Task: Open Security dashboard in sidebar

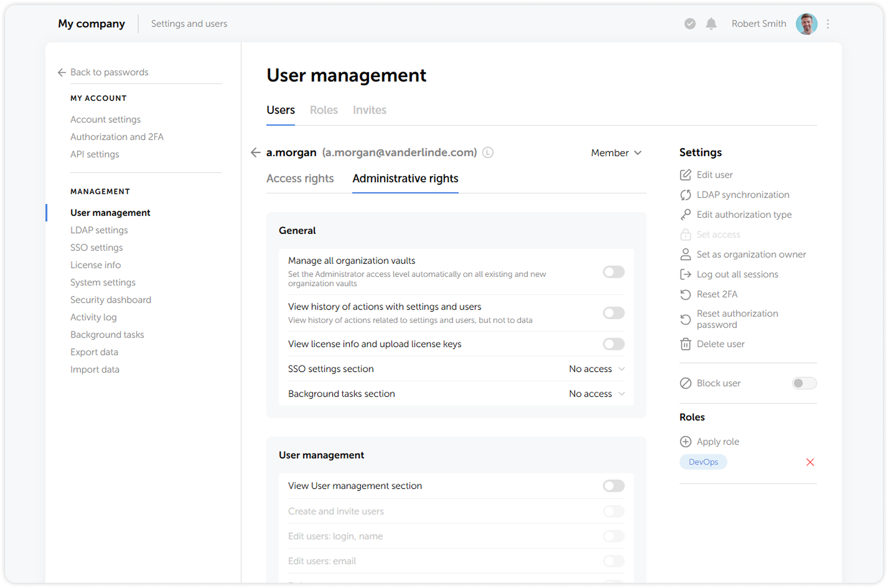Action: point(110,300)
